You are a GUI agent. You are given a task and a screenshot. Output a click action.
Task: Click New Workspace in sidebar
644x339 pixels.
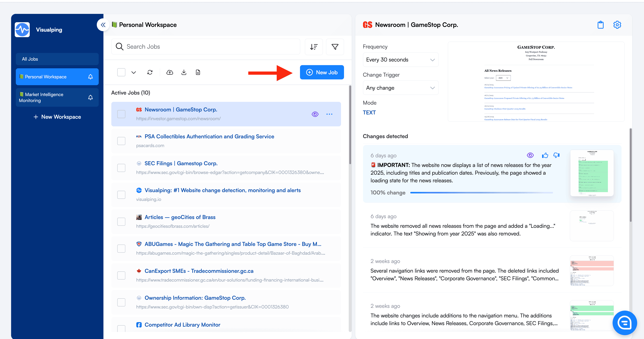click(57, 117)
